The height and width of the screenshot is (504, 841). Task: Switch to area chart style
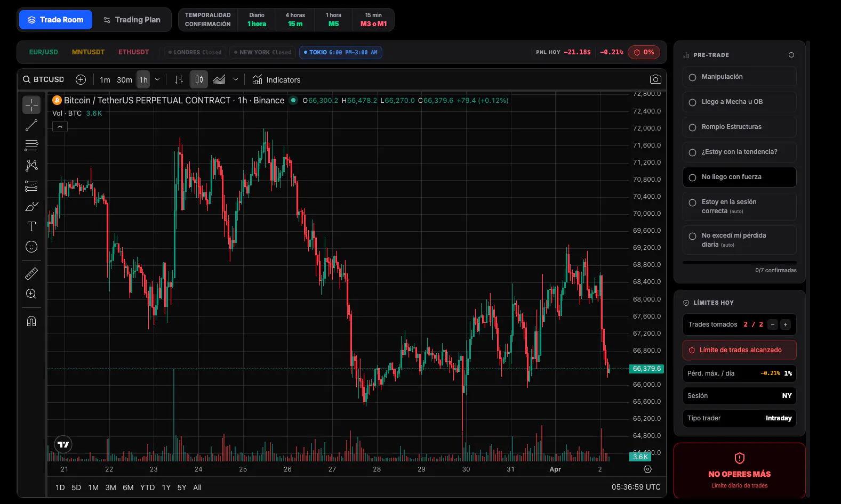coord(219,79)
